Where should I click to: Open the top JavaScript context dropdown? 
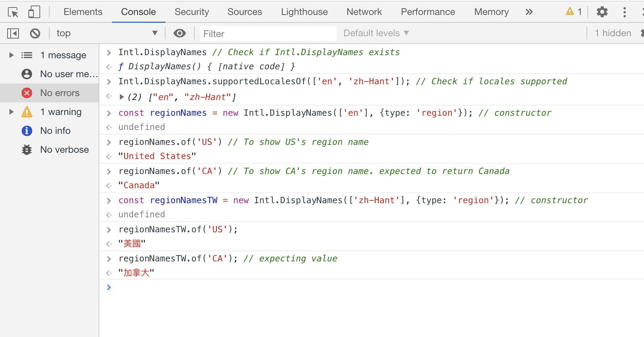106,33
